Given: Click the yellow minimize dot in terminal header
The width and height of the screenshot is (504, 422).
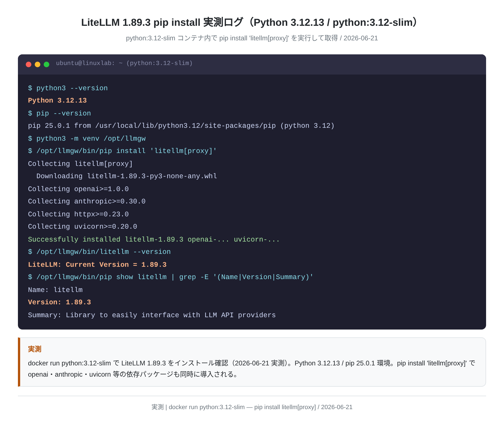Looking at the screenshot, I should pyautogui.click(x=38, y=64).
